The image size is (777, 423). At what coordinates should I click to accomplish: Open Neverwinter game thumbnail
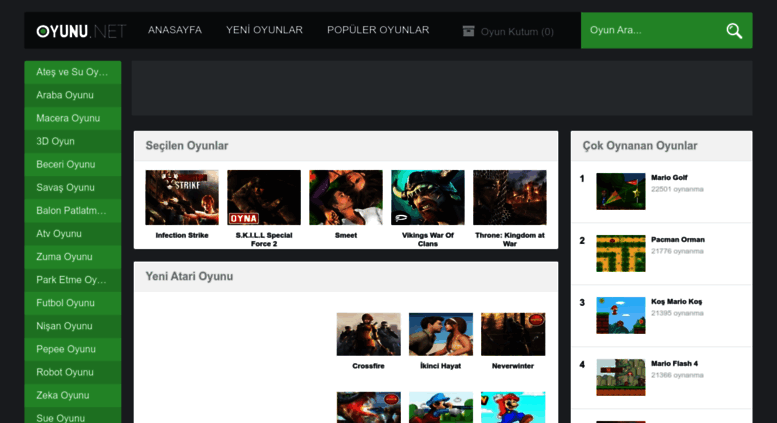[513, 334]
